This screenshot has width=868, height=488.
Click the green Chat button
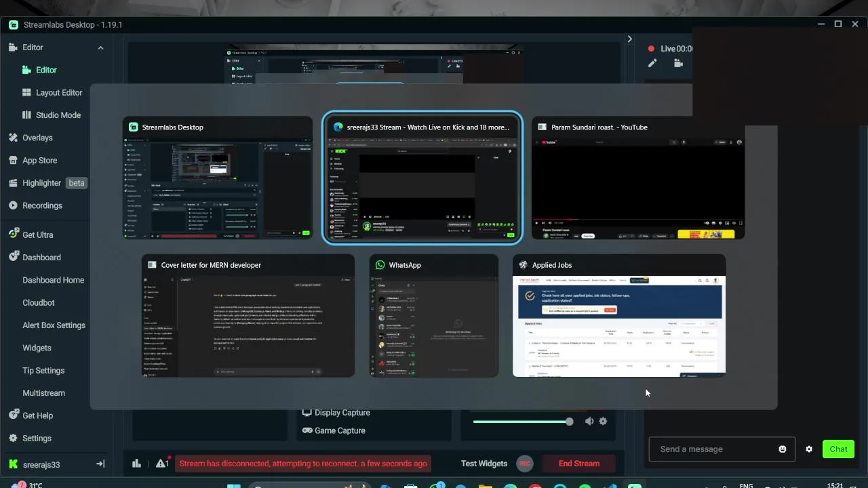pyautogui.click(x=839, y=449)
